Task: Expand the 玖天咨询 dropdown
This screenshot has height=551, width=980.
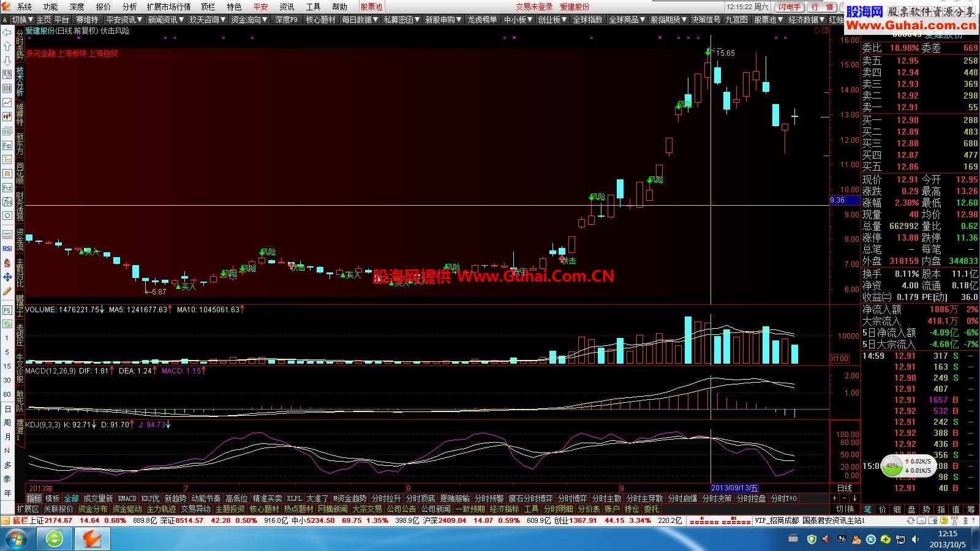Action: pos(208,20)
